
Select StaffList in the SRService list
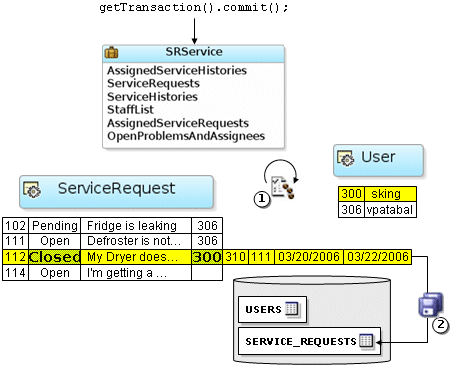130,109
